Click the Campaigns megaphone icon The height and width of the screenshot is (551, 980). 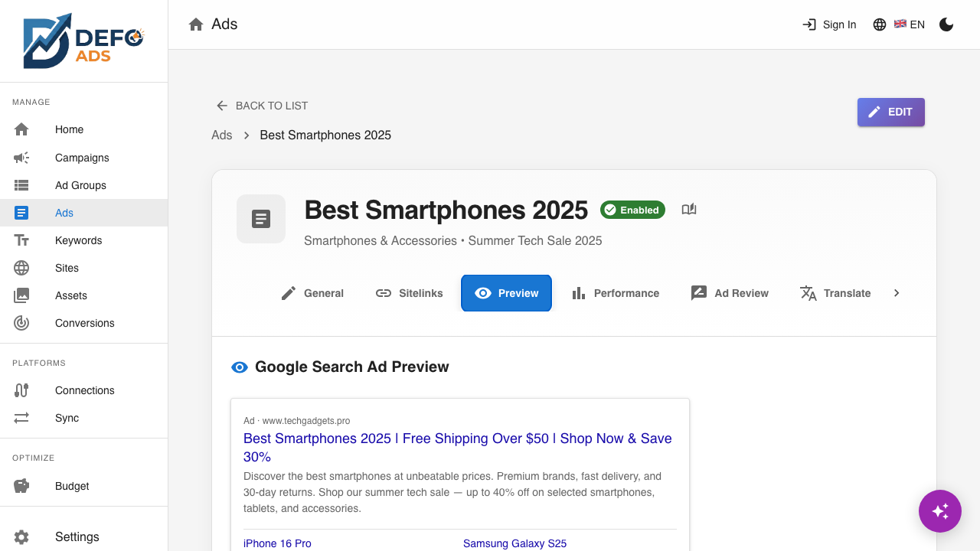coord(21,158)
